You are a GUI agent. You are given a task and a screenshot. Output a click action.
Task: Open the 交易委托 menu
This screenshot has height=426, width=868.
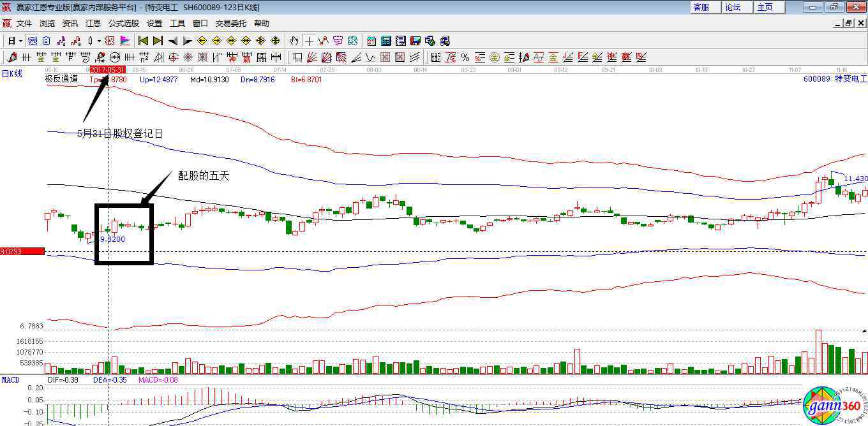[231, 24]
